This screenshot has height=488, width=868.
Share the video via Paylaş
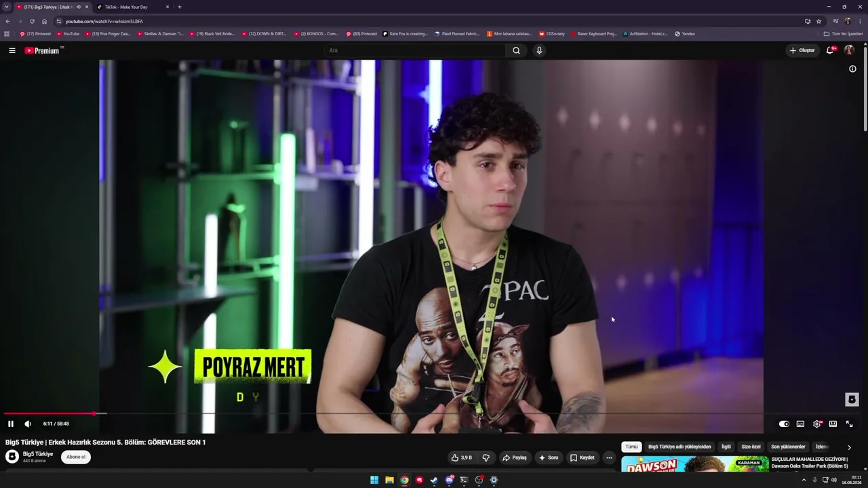click(514, 457)
